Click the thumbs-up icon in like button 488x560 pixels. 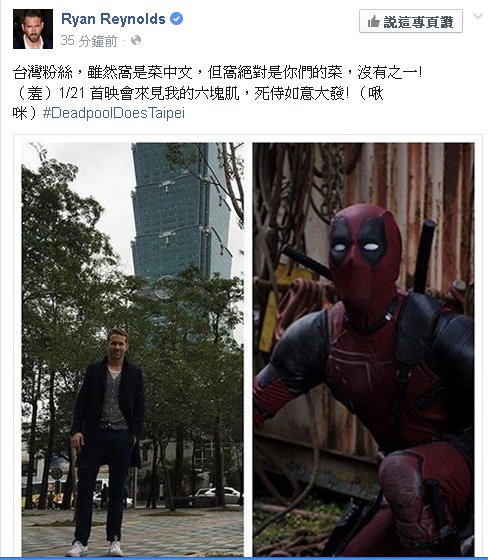[373, 21]
